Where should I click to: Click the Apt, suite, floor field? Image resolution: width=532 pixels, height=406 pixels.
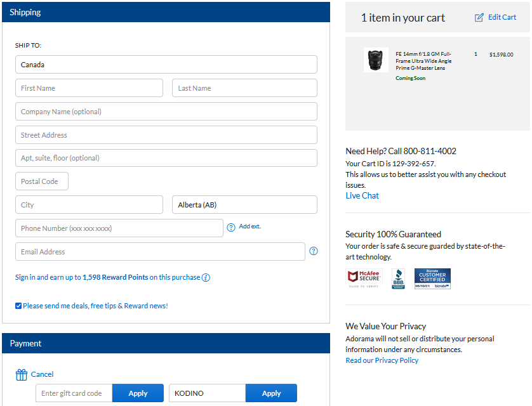click(x=166, y=158)
